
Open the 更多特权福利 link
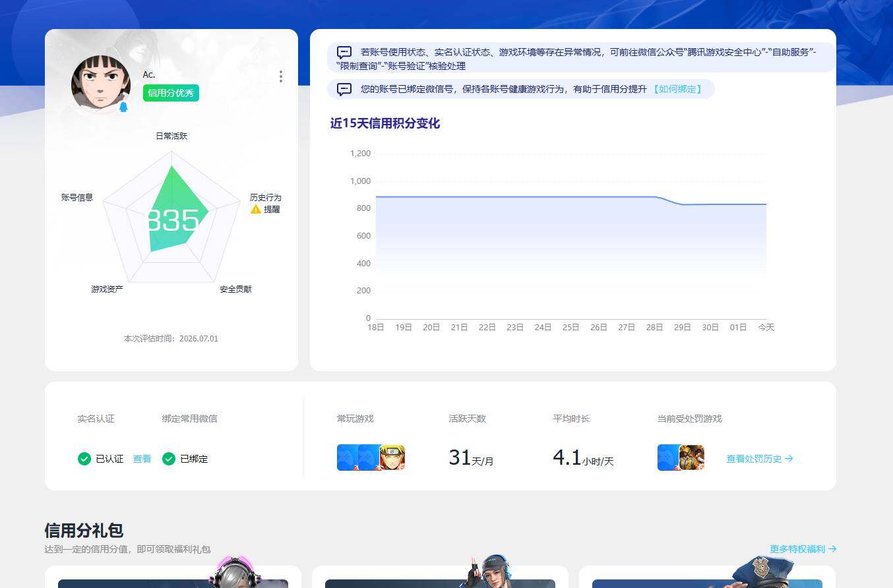pos(803,548)
